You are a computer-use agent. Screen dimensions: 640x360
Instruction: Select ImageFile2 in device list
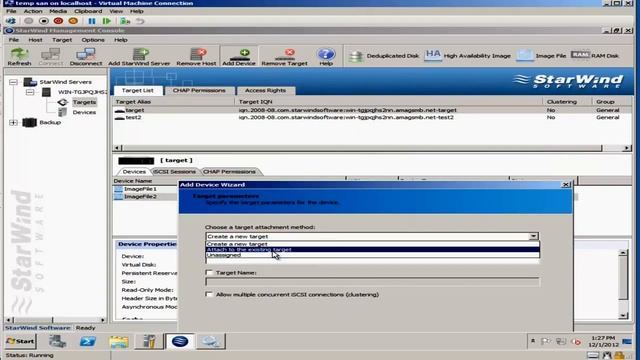[140, 196]
